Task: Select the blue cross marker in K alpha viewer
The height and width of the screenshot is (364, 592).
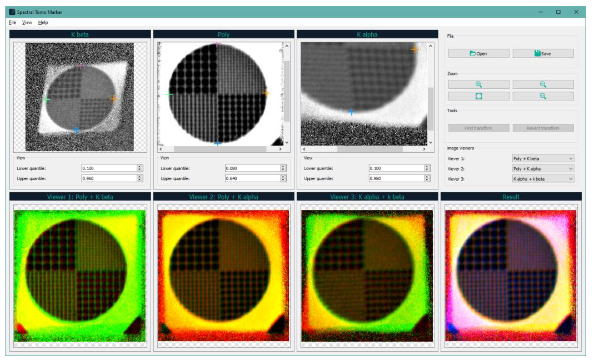Action: (x=351, y=111)
